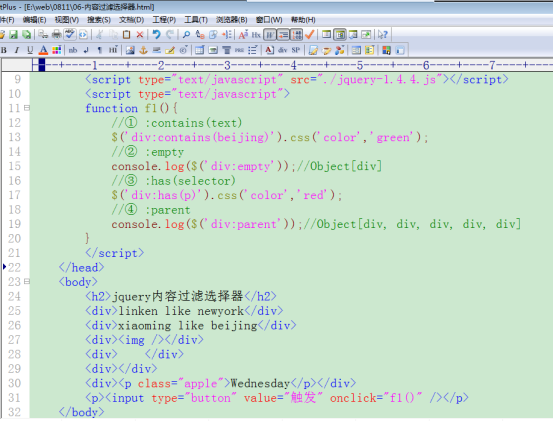Open the 工程(P) menu
Screen dimensions: 554x421
point(164,20)
